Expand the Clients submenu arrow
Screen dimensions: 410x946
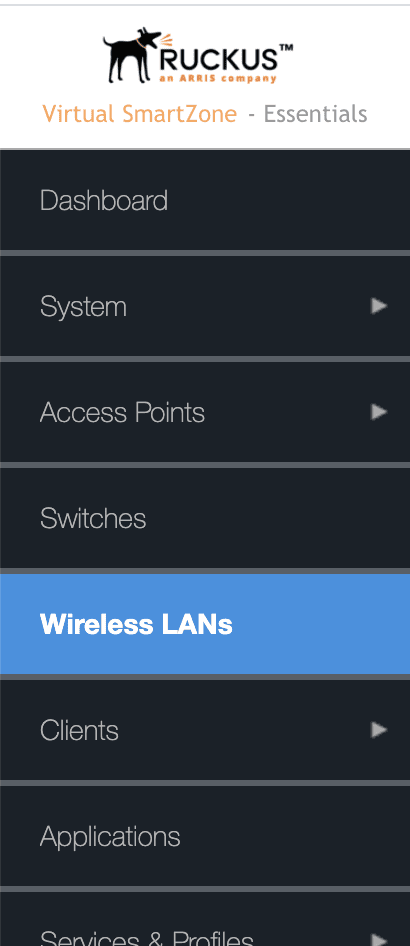[379, 730]
